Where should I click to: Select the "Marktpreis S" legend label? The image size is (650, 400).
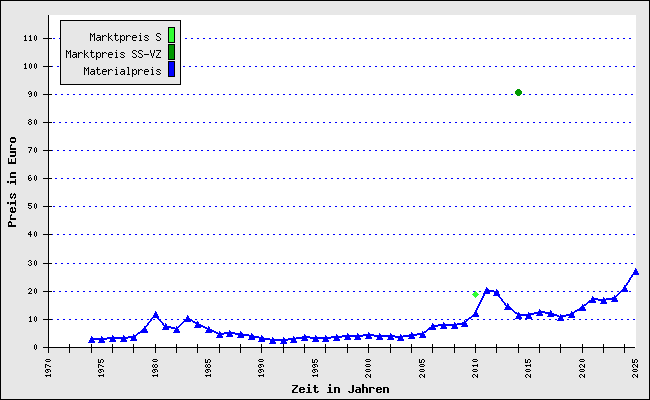(125, 37)
